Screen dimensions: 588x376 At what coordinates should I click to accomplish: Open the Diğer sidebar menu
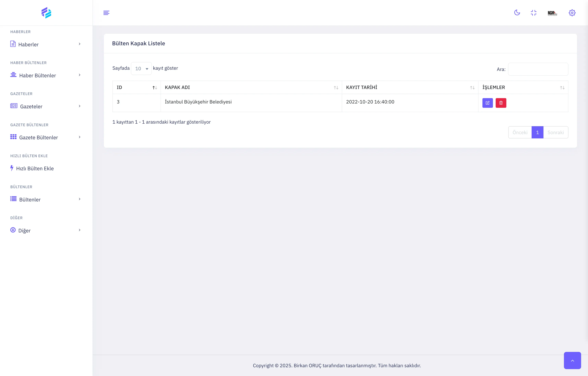[45, 230]
